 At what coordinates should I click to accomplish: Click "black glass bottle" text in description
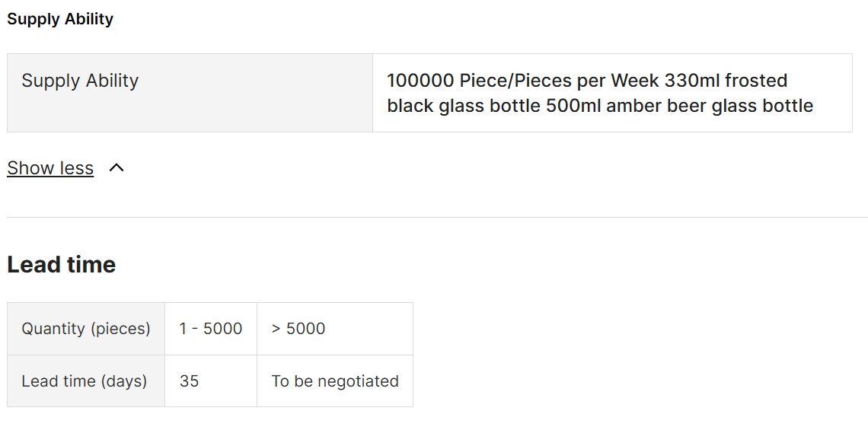pos(464,105)
